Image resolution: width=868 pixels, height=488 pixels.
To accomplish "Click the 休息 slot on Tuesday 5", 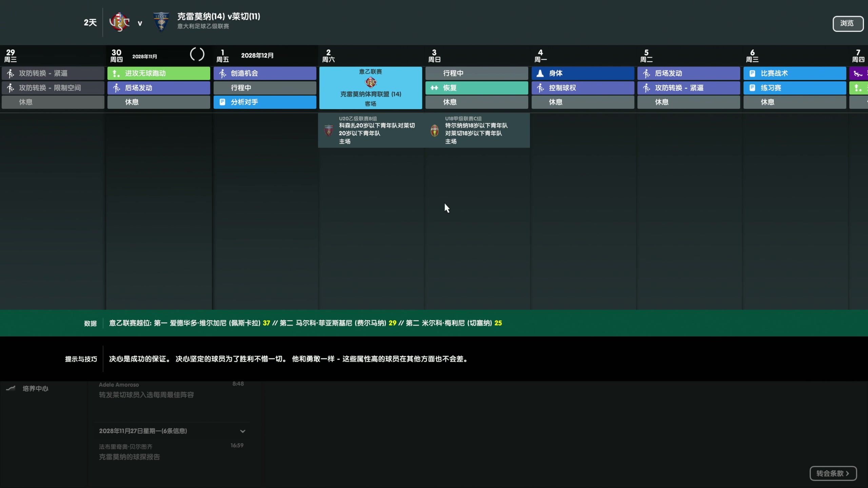I will pyautogui.click(x=689, y=102).
